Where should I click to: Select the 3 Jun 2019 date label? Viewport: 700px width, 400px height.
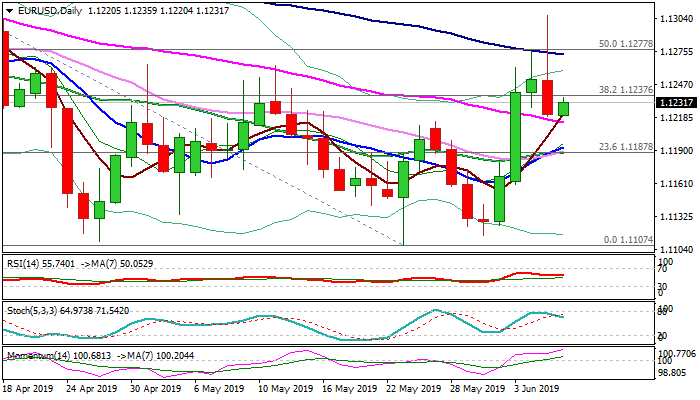pyautogui.click(x=536, y=388)
